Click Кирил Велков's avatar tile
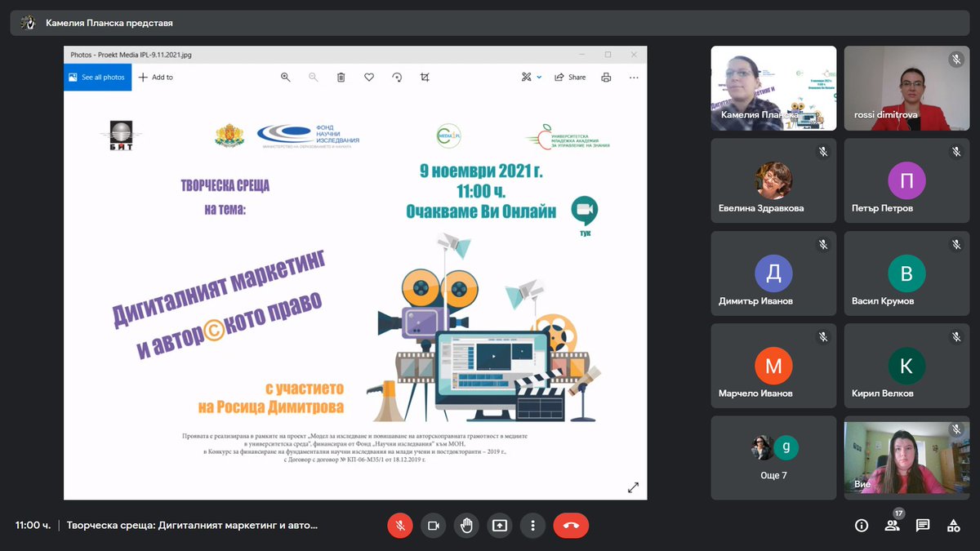 906,366
